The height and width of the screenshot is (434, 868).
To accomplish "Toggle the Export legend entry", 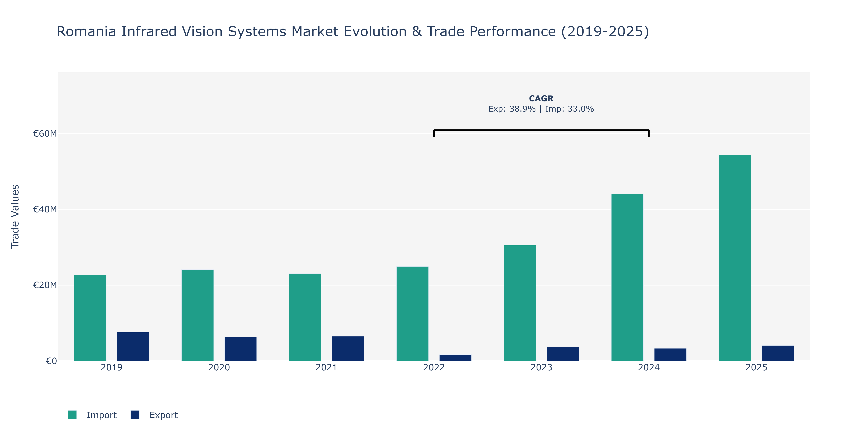I will pyautogui.click(x=154, y=415).
